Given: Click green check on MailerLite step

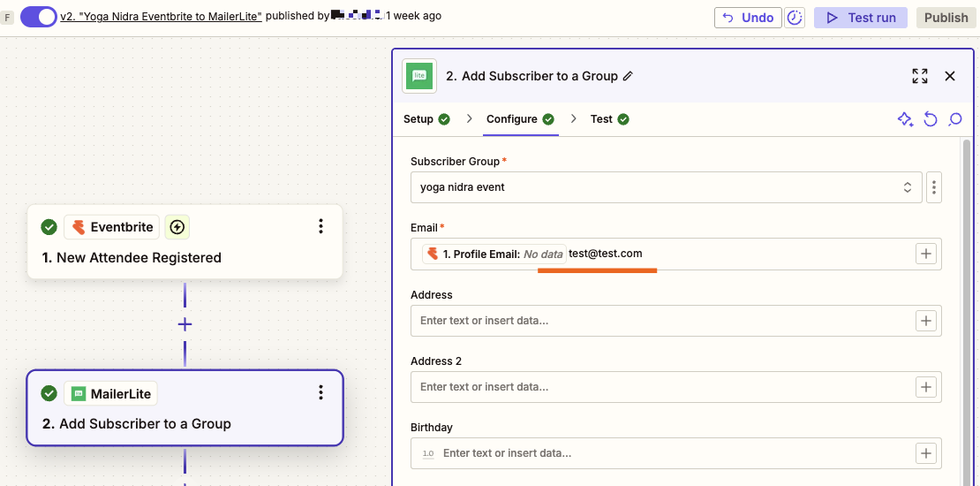Looking at the screenshot, I should click(x=49, y=393).
